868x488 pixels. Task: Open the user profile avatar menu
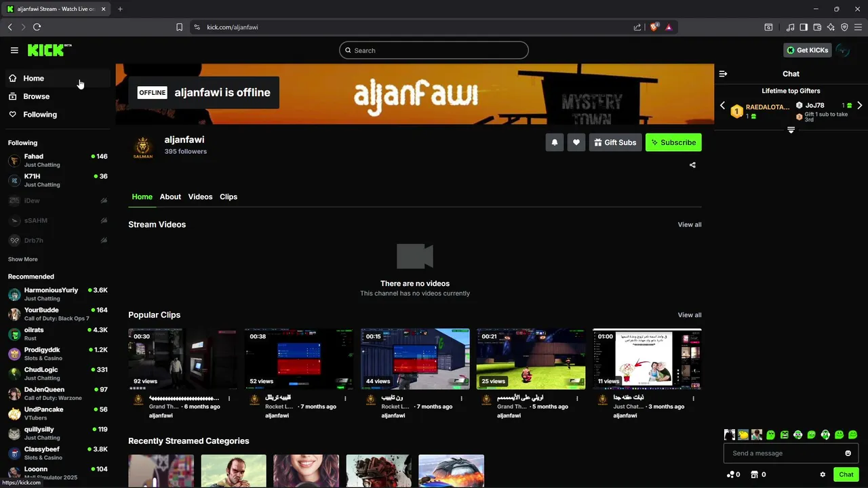[843, 50]
